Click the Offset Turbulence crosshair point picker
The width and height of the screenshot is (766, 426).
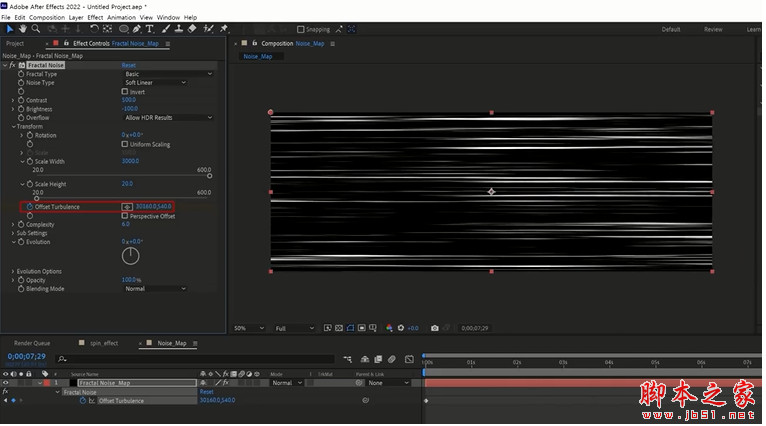point(127,207)
